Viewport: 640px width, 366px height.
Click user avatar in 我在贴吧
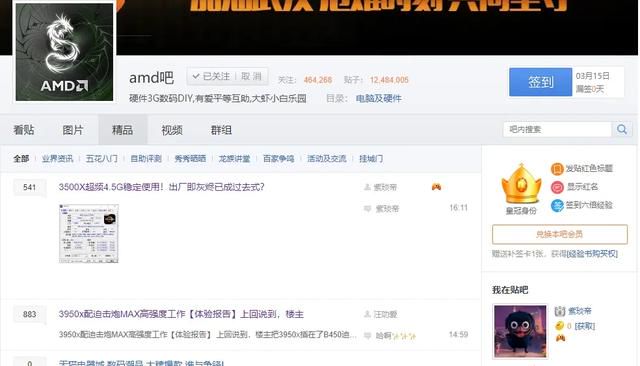point(520,331)
